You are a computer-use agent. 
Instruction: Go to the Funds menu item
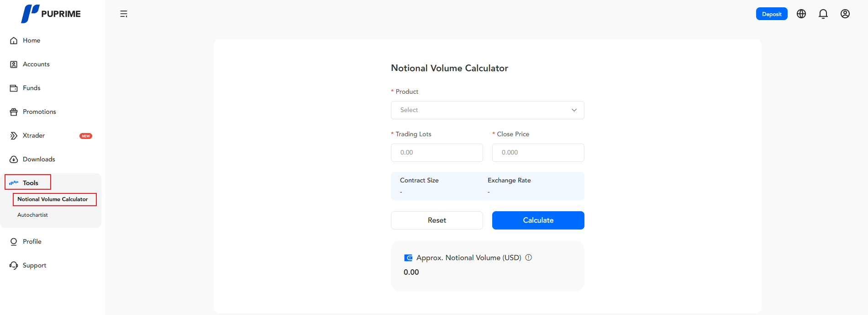(32, 88)
